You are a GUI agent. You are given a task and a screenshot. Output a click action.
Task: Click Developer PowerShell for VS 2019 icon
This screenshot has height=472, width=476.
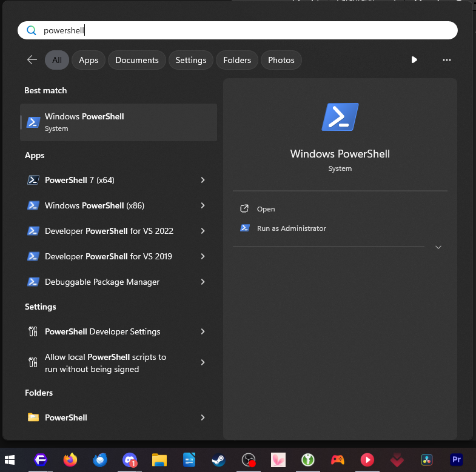click(33, 257)
